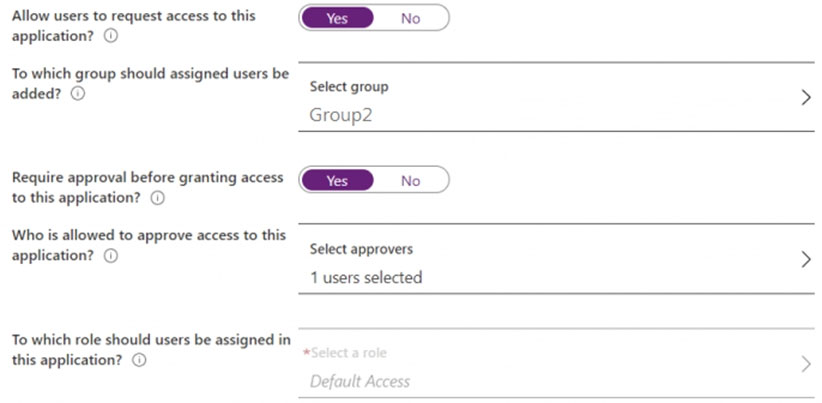Image resolution: width=822 pixels, height=403 pixels.
Task: Click "Who is allowed to approve access" label
Action: (147, 236)
